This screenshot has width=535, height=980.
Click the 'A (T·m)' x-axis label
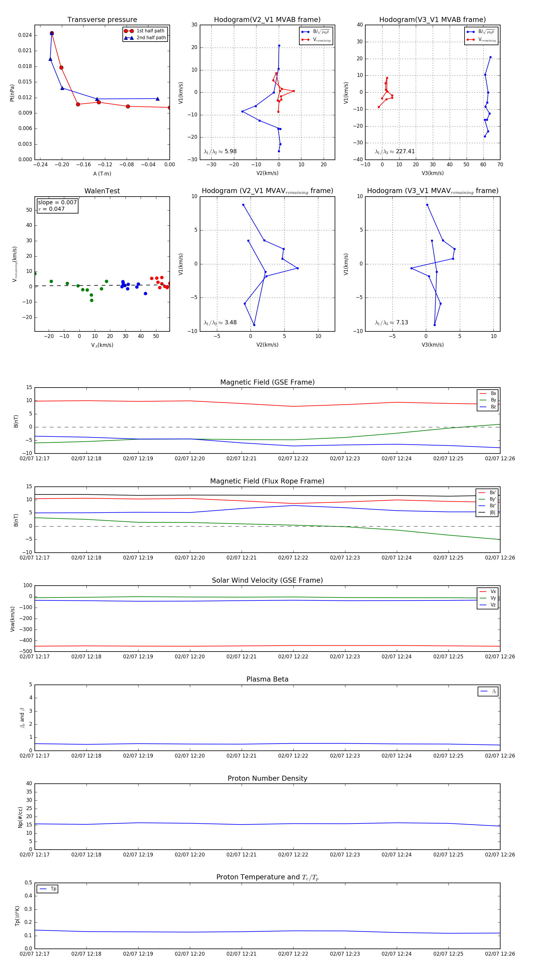tap(102, 173)
